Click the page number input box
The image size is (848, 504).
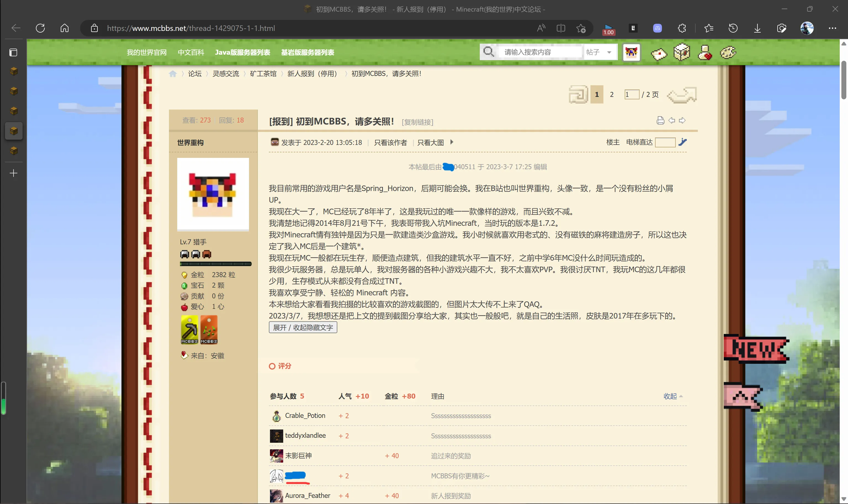632,94
